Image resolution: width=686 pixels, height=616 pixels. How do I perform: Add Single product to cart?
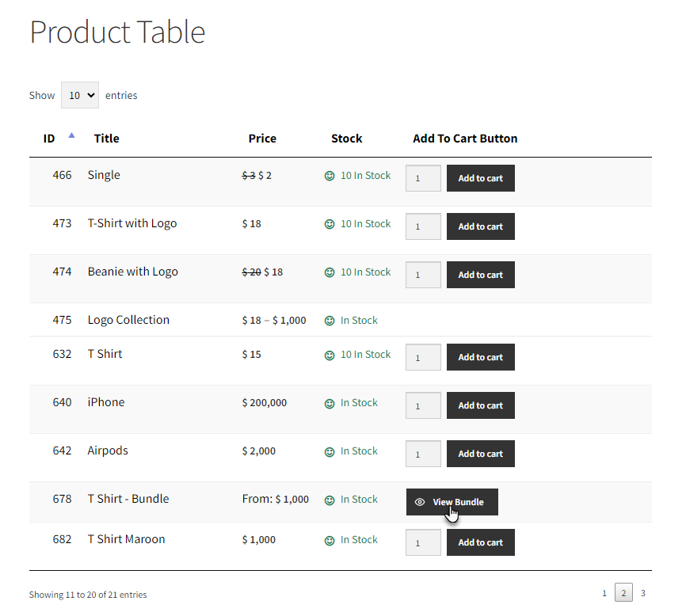click(x=480, y=178)
